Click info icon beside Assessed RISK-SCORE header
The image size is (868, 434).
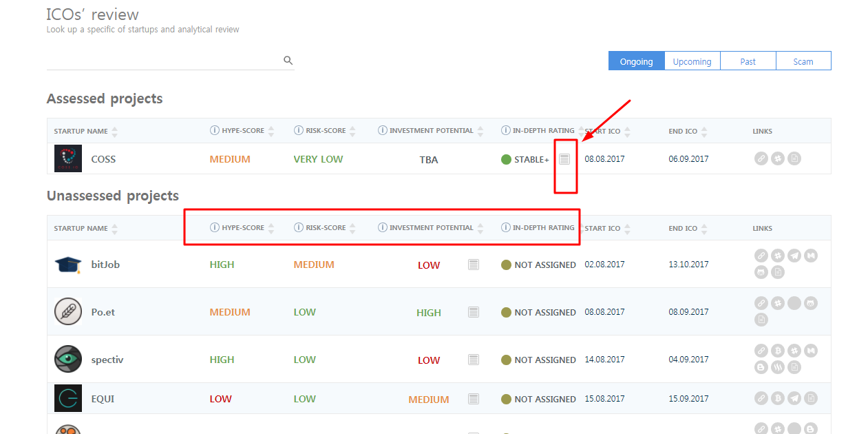[299, 131]
